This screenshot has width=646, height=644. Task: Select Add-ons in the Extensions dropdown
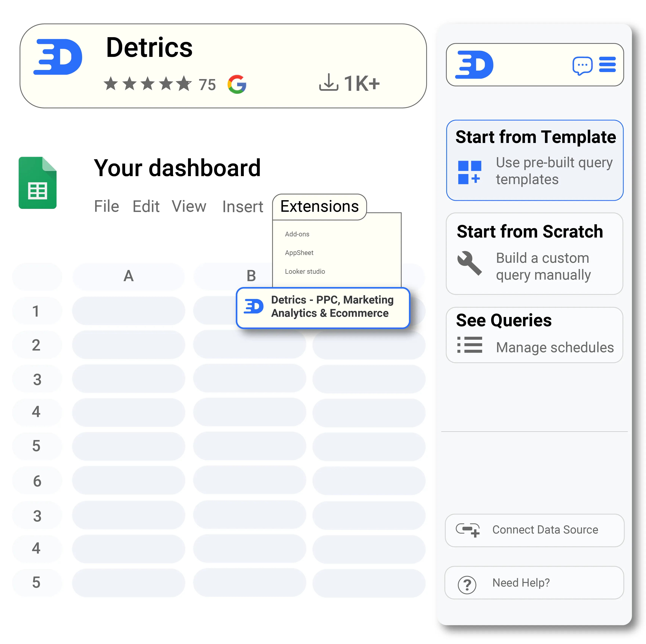(x=297, y=234)
